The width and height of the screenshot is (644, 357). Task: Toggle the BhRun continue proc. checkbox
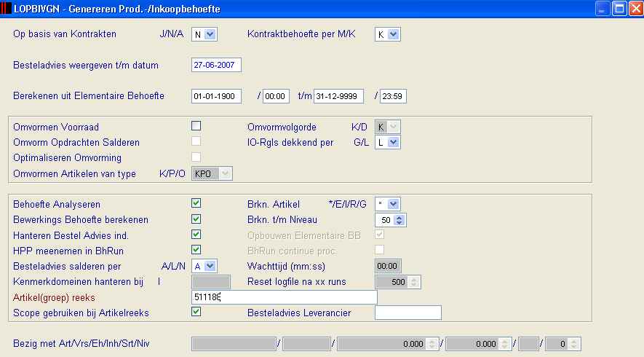click(380, 250)
